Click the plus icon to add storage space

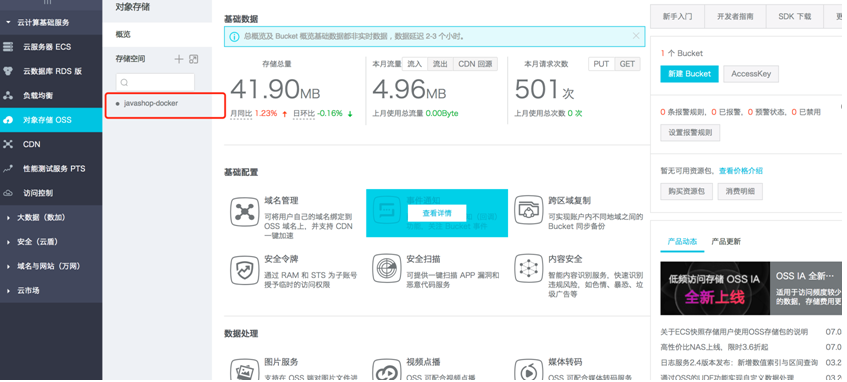pyautogui.click(x=179, y=59)
